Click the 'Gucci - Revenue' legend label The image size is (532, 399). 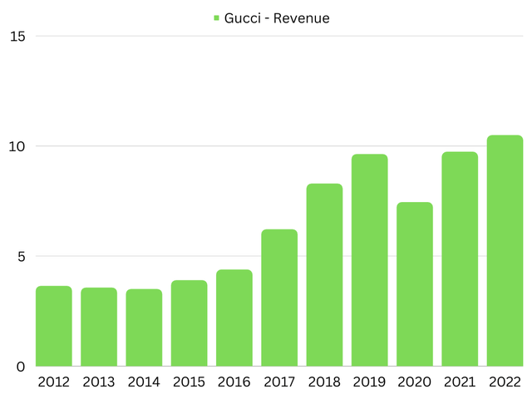[277, 18]
